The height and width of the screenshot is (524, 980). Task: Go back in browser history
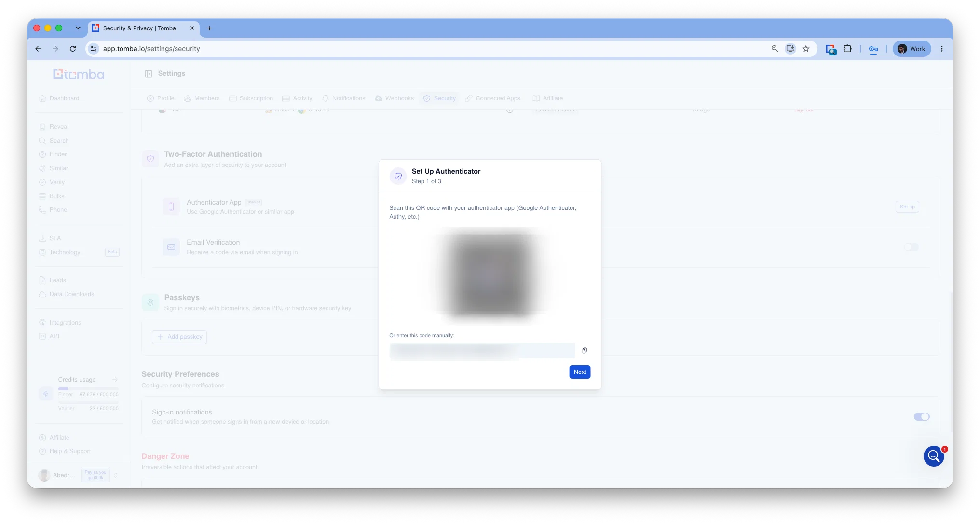coord(38,49)
